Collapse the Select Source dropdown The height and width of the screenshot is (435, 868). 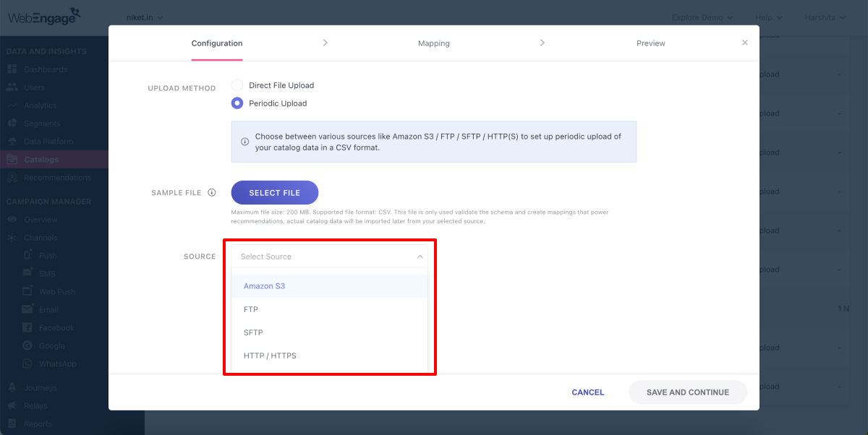(x=420, y=257)
